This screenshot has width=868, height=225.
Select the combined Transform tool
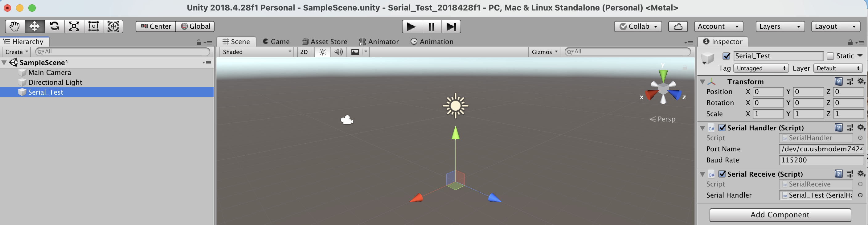(x=113, y=26)
